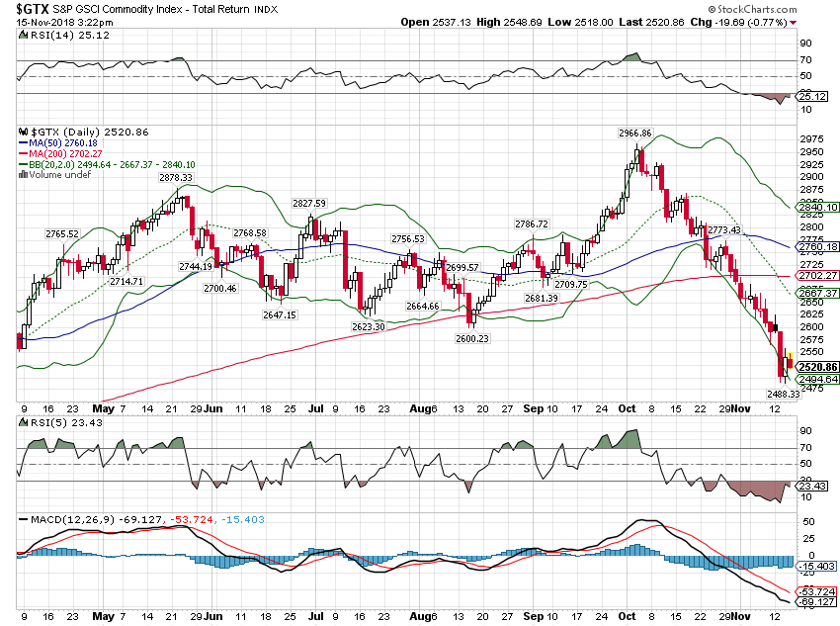Click the Open 2537.13 value
The width and height of the screenshot is (840, 626).
[x=436, y=22]
